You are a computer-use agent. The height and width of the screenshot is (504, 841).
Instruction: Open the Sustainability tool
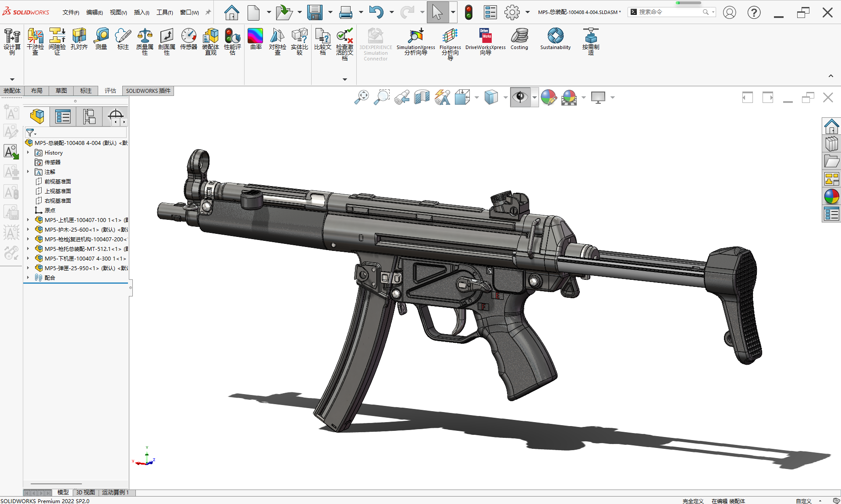555,39
